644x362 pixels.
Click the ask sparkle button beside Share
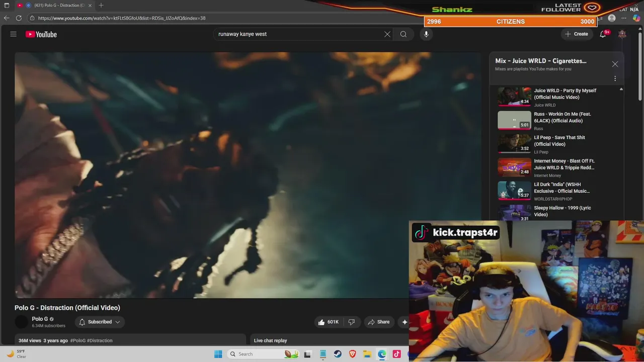[404, 322]
